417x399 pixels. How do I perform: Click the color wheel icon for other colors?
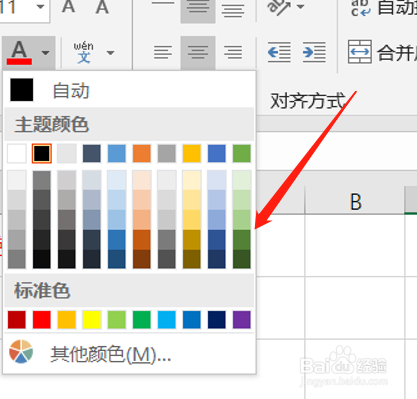coord(21,351)
